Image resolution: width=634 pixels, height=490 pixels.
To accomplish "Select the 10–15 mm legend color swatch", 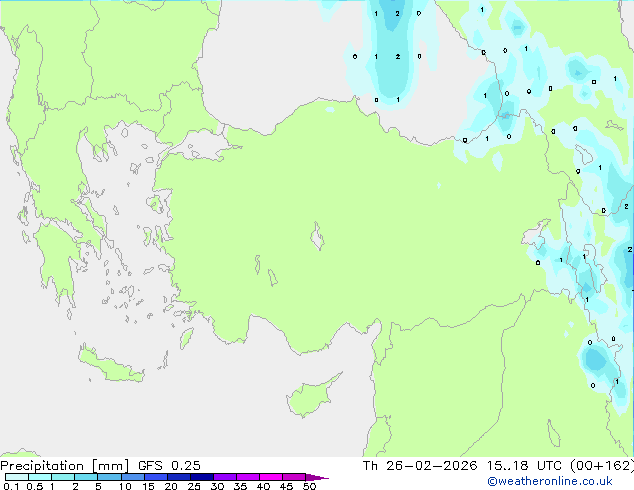I will coord(132,477).
